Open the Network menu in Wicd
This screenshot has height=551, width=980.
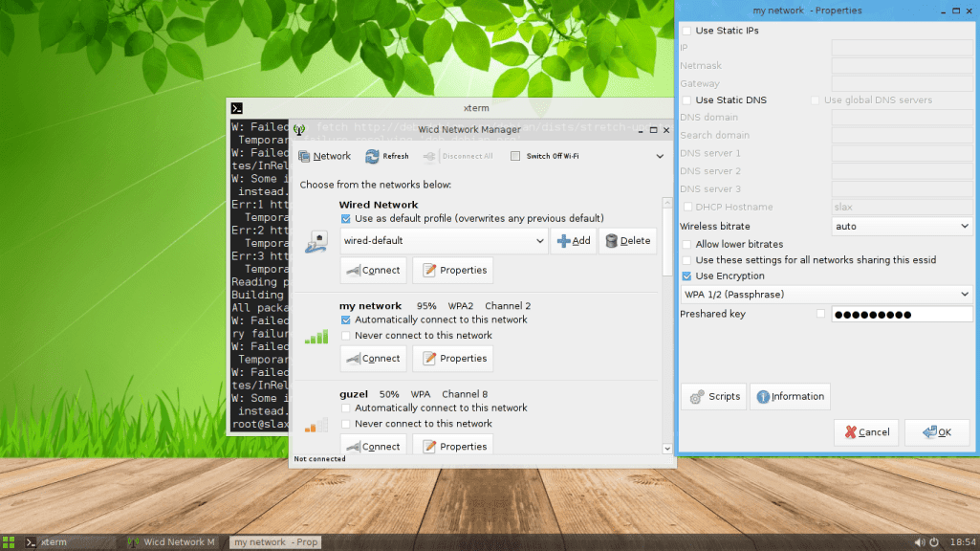pos(324,156)
